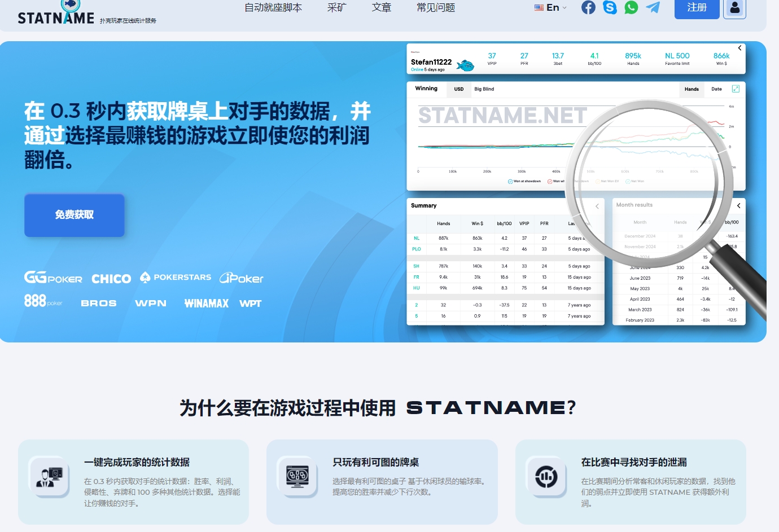Screen dimensions: 779x532
Task: Open the HU row in Summary
Action: (505, 288)
